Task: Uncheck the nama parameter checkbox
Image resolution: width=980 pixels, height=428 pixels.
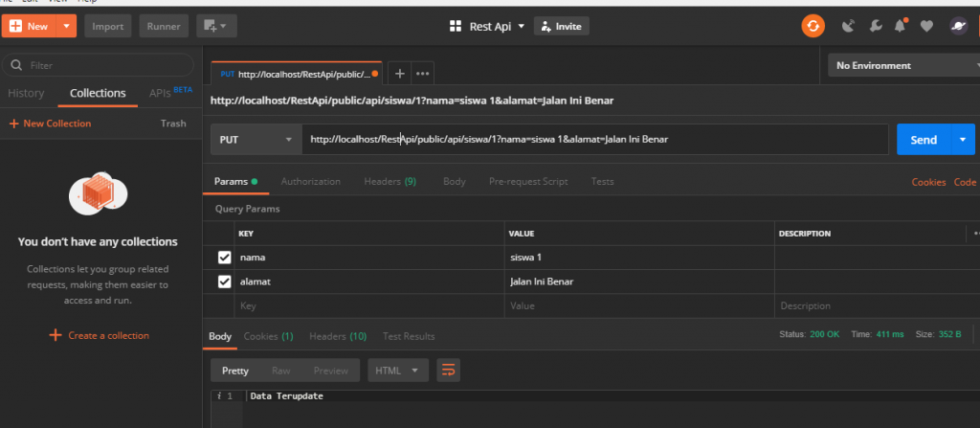Action: pos(225,258)
